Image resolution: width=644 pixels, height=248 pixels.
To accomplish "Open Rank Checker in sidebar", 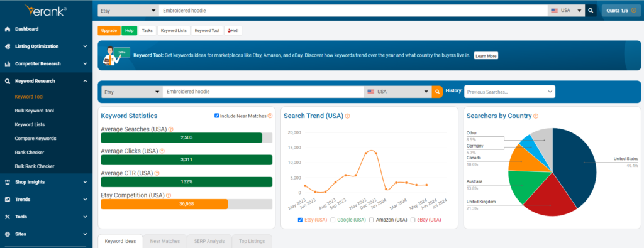I will (x=29, y=153).
